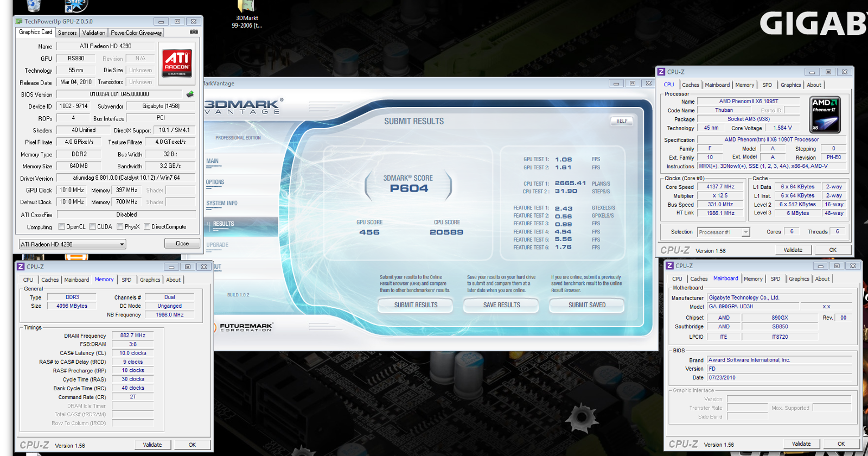Click Validate in CPU-Z Memory window
868x456 pixels.
point(152,445)
